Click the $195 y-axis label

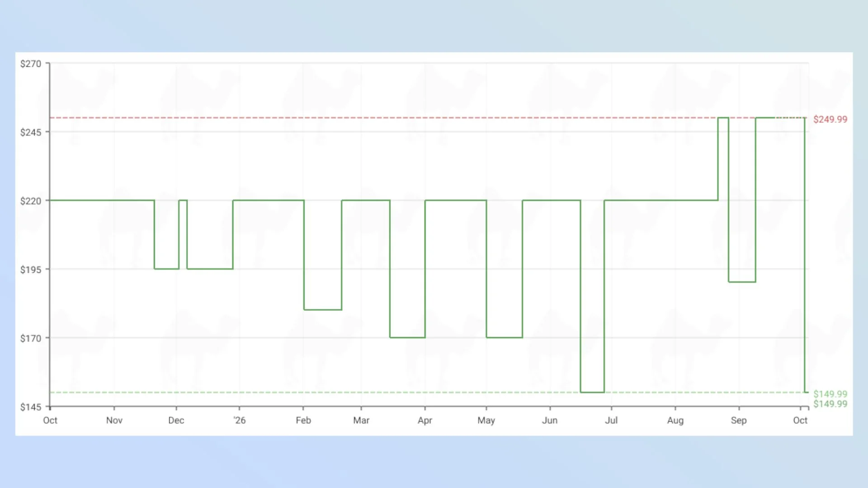[x=31, y=270]
